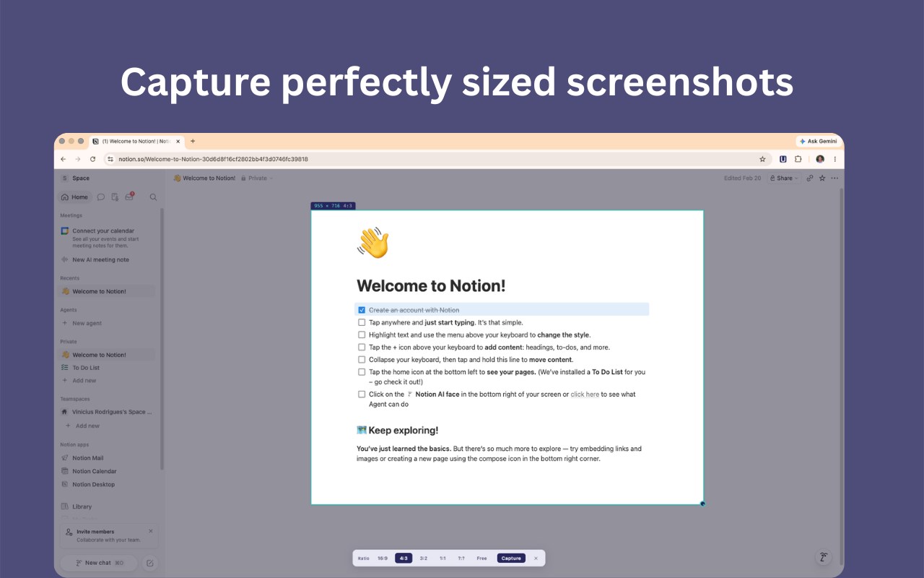Open the page three-dot more menu
This screenshot has height=578, width=924.
(x=834, y=178)
